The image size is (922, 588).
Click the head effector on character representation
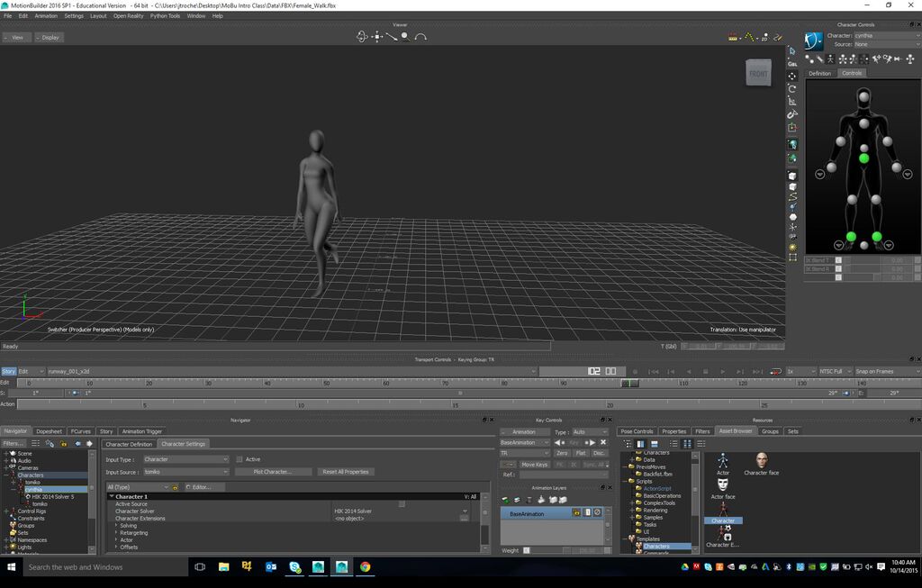pyautogui.click(x=863, y=97)
